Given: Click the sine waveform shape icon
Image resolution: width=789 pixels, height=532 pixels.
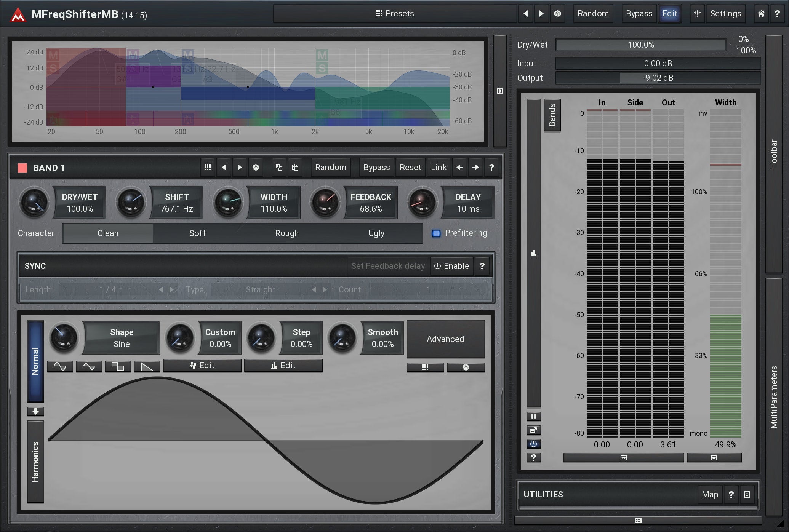Looking at the screenshot, I should 60,366.
